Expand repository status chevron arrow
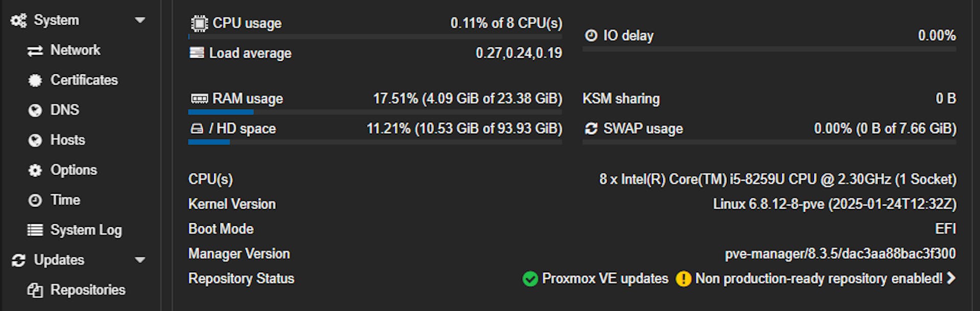Viewport: 980px width, 311px height. 951,278
